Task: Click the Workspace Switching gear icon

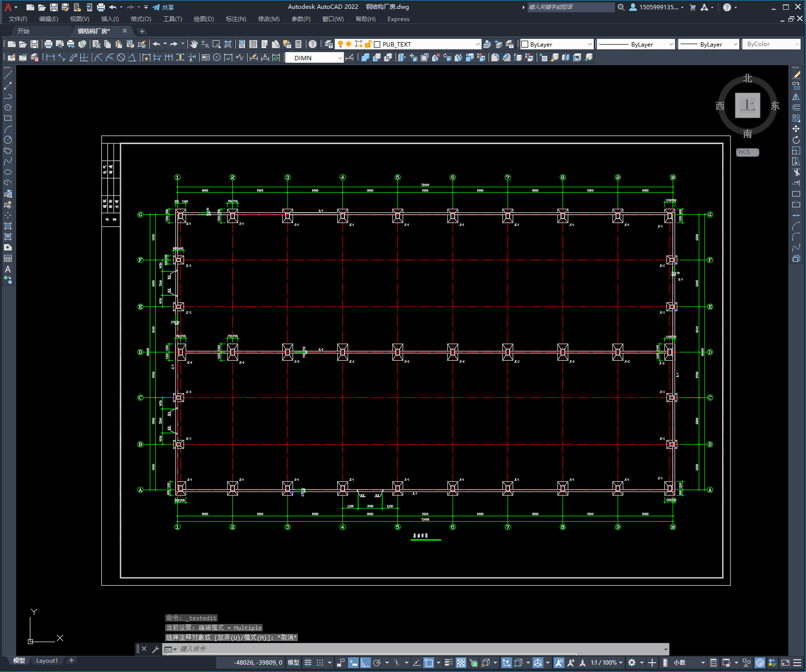Action: coord(632,663)
